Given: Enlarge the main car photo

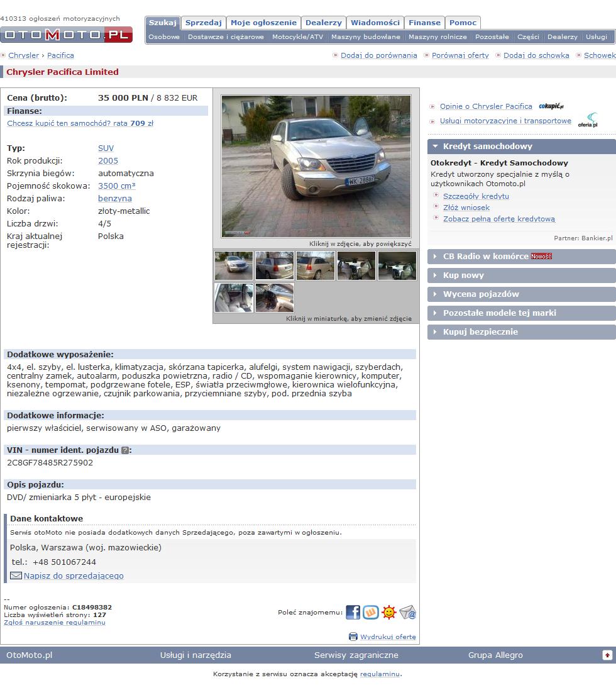Looking at the screenshot, I should tap(316, 166).
